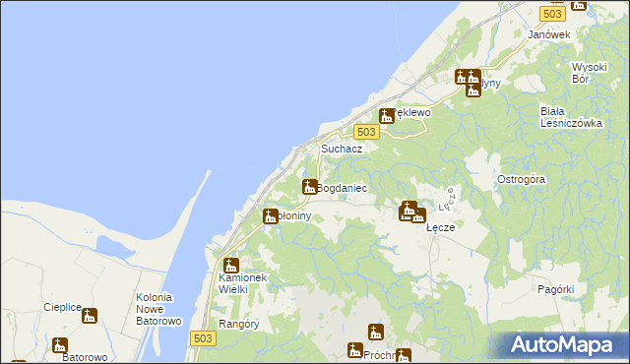The image size is (630, 364).
Task: Select the Kolonia Nowe Batorowo label
Action: [x=158, y=309]
